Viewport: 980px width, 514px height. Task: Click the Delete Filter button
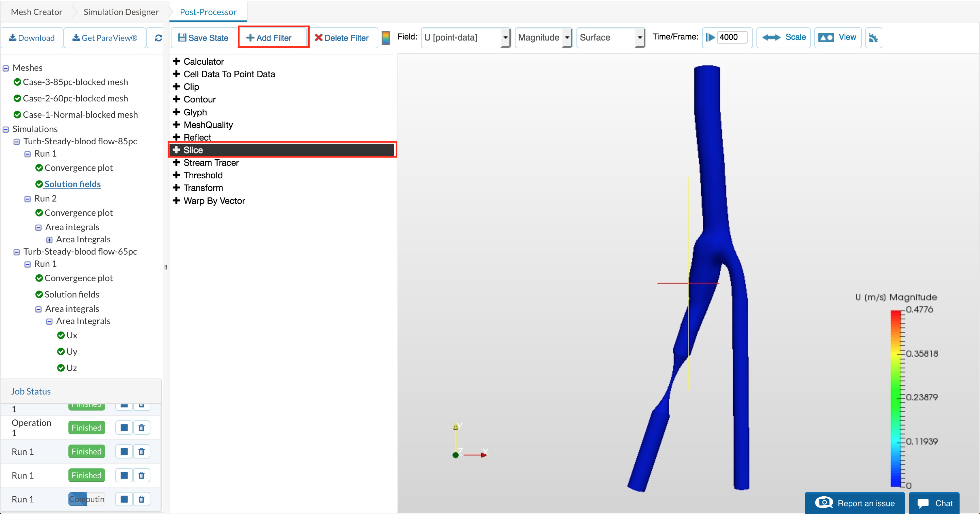(342, 38)
